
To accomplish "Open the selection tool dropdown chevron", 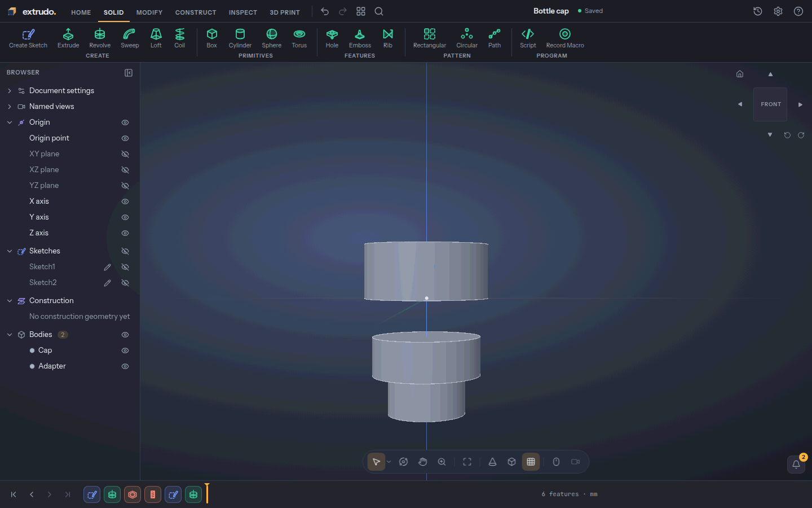I will (x=389, y=462).
